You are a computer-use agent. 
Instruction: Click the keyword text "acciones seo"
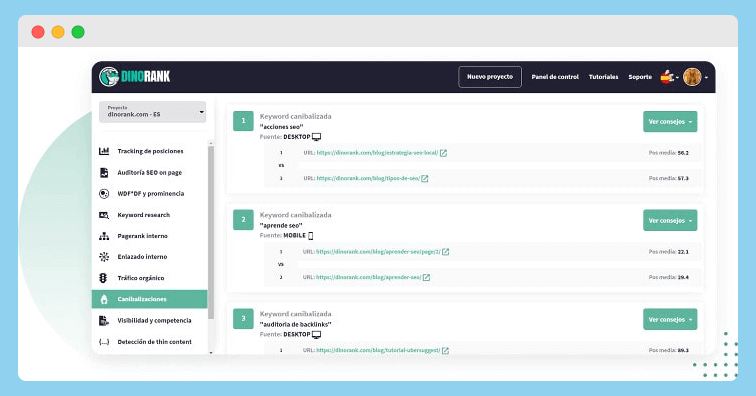click(x=282, y=127)
